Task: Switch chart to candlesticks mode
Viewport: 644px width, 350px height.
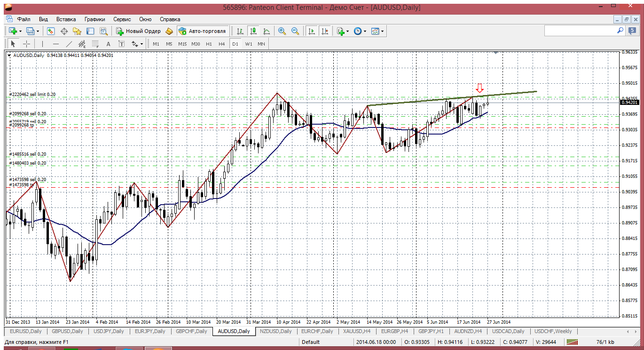Action: click(x=253, y=31)
